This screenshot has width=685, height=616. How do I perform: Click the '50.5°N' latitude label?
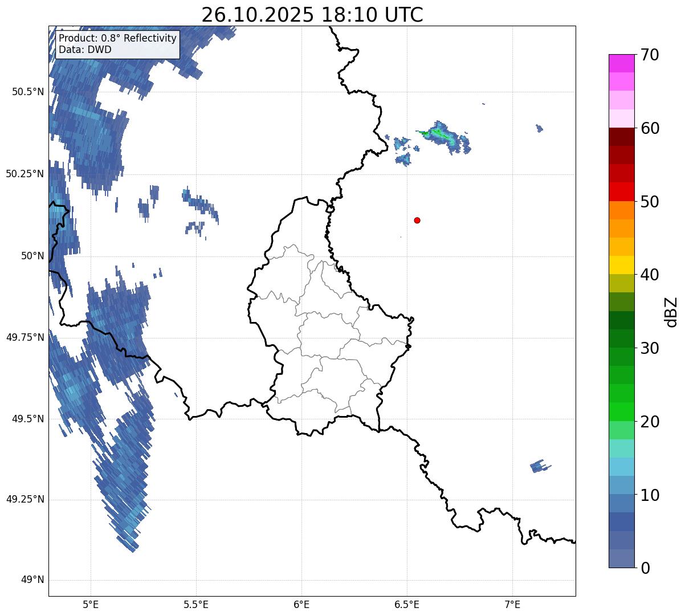click(x=27, y=92)
